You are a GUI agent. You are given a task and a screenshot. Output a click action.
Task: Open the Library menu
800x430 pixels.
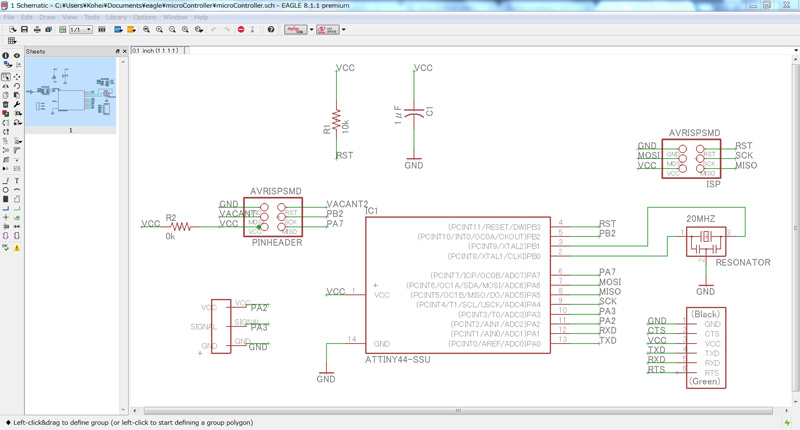click(x=116, y=17)
